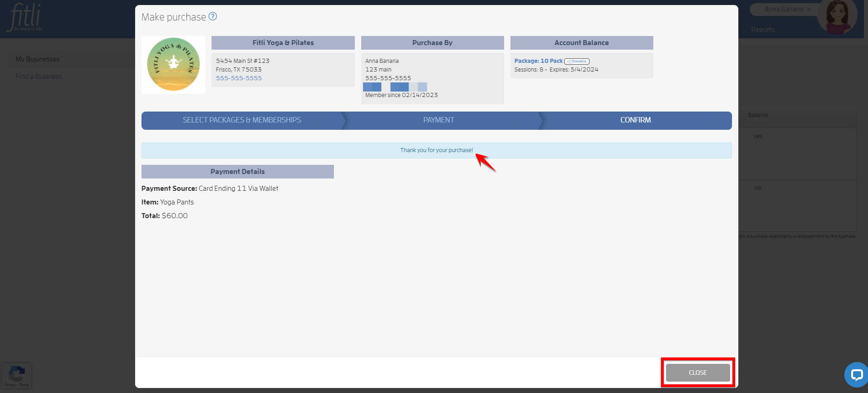Screen dimensions: 868x393
Task: Close the Make purchase dialog
Action: pos(698,373)
